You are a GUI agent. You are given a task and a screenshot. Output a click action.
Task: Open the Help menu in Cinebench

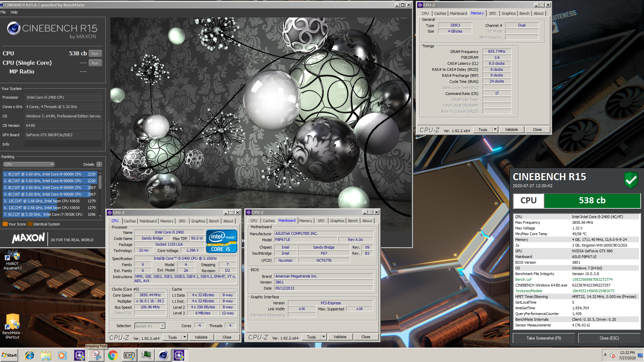(14, 12)
